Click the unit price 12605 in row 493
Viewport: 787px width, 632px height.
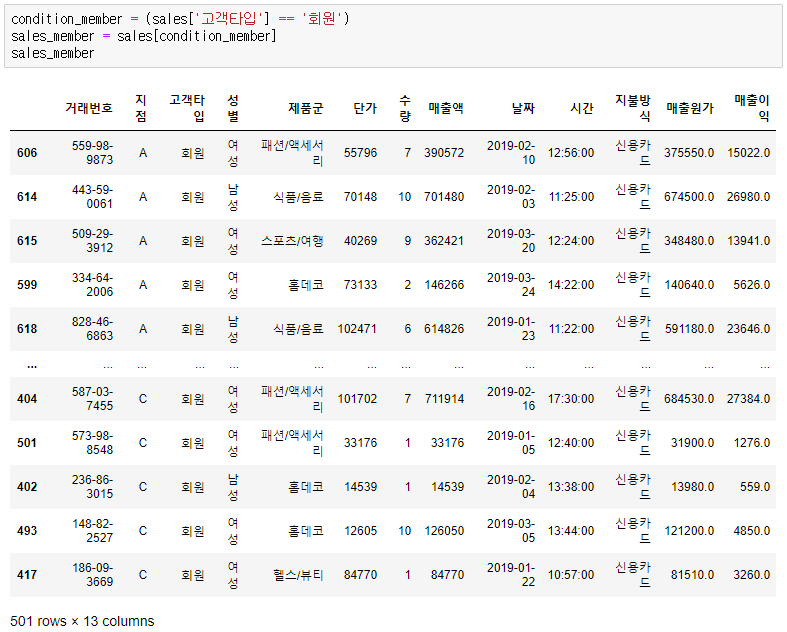click(x=360, y=531)
